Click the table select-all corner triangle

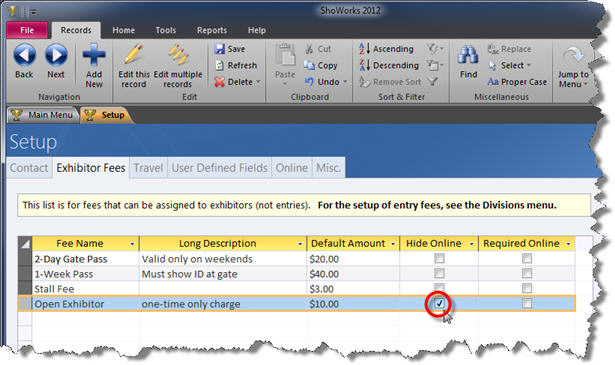[25, 243]
